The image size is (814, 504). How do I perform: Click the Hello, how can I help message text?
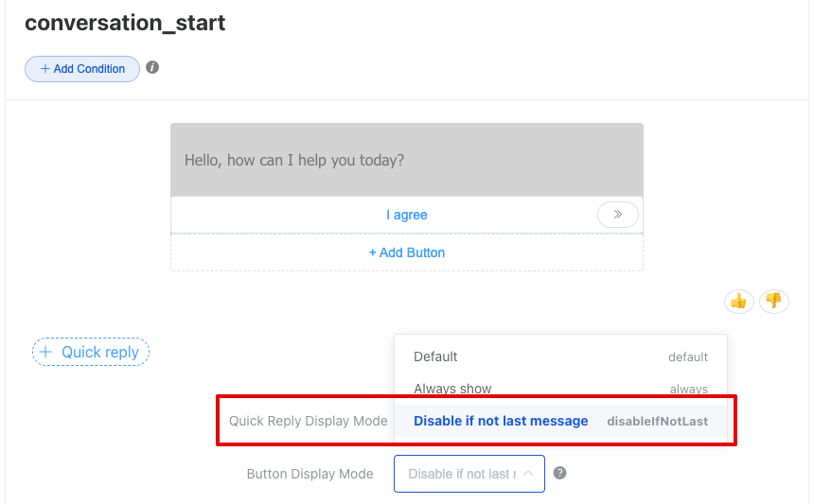(294, 160)
